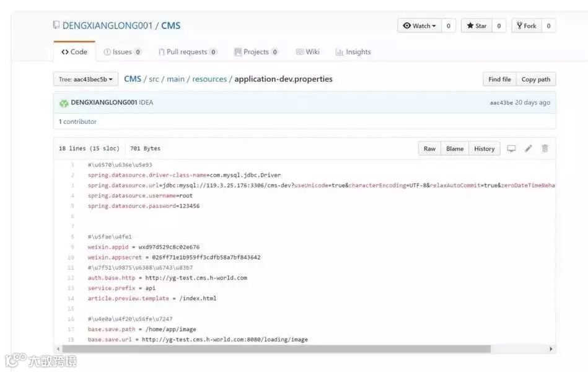Open the DENGXIANGLONG001 owner link in header
The height and width of the screenshot is (372, 588).
coord(107,25)
